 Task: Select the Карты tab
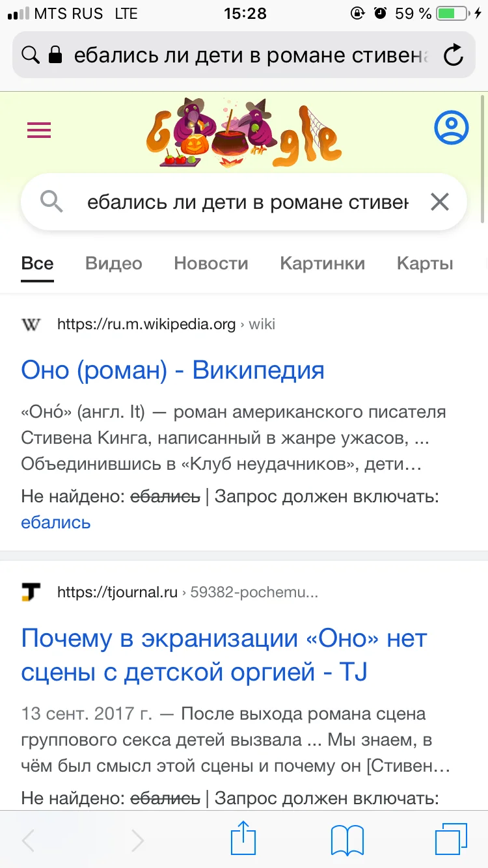click(x=425, y=264)
